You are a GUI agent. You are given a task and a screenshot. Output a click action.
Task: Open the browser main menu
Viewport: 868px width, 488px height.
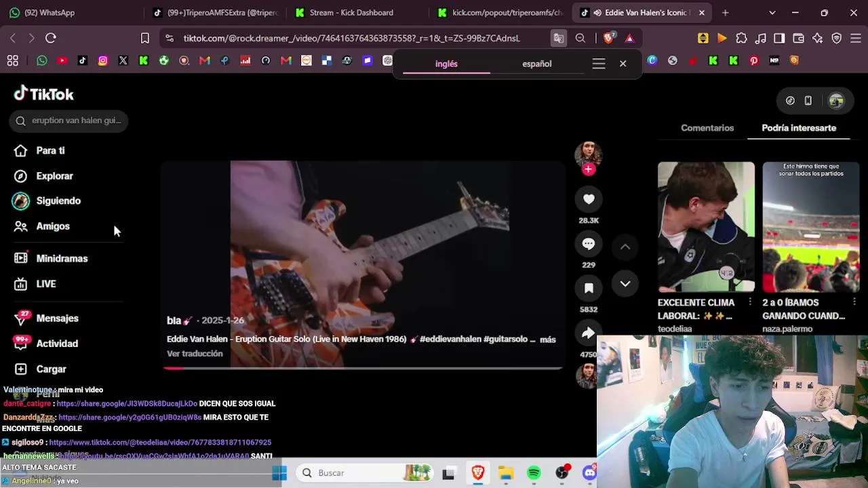coord(855,38)
